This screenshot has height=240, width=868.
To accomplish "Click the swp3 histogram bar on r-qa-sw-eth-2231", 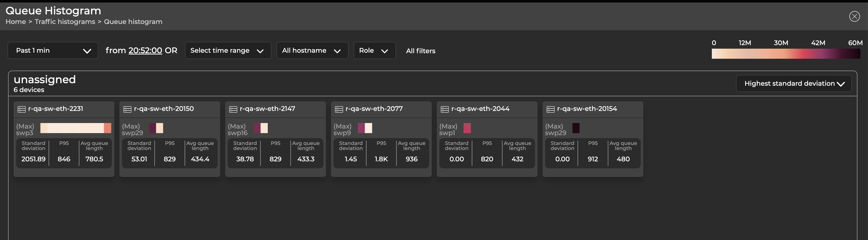I will pos(75,128).
